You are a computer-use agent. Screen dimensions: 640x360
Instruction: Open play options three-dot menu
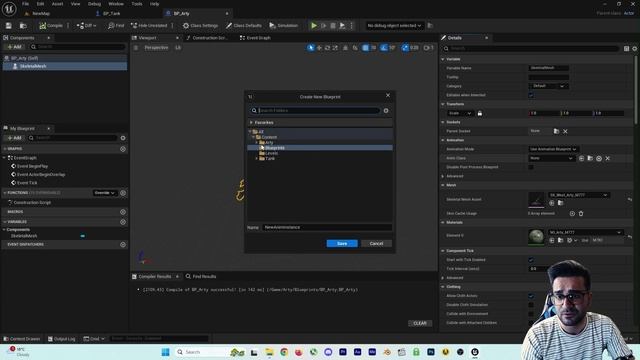coord(351,25)
